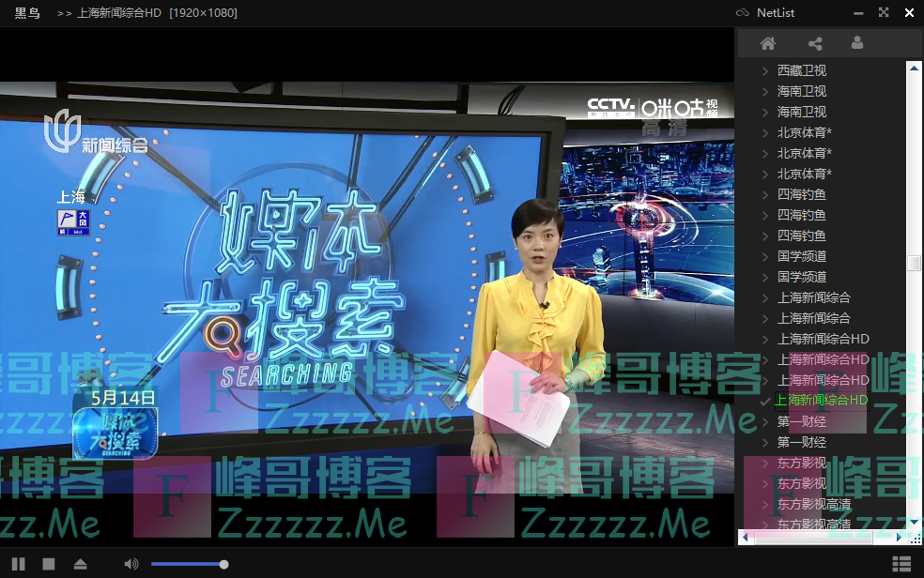Click the horizontal scrollbar left arrow
The height and width of the screenshot is (578, 924).
tap(746, 538)
